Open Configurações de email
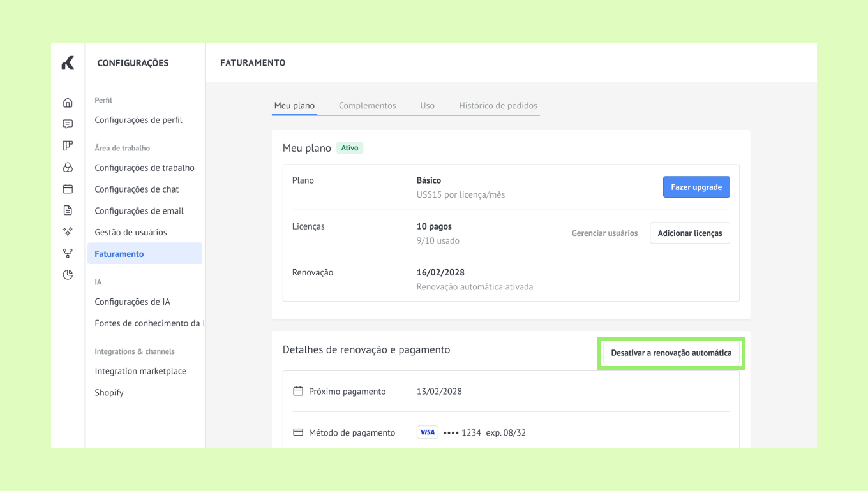The image size is (868, 491). [139, 211]
